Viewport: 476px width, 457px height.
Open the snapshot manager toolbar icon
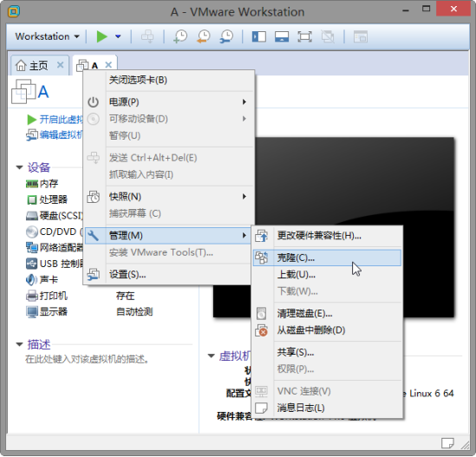coord(226,36)
